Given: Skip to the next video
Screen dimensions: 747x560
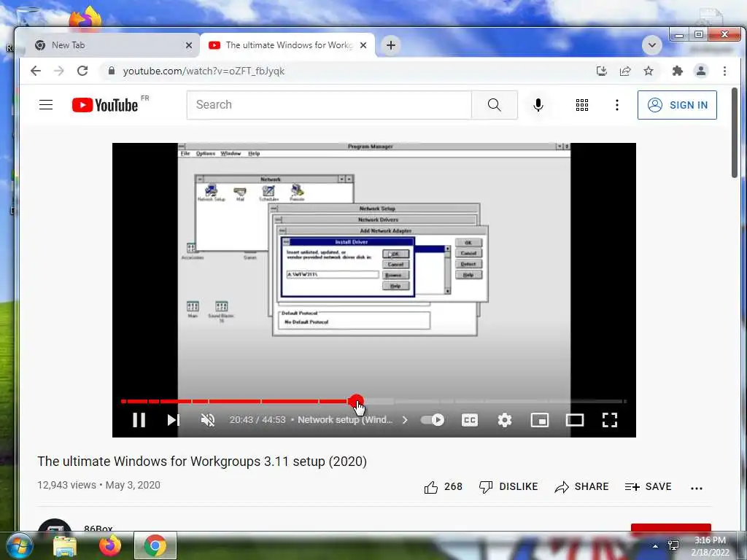Looking at the screenshot, I should coord(174,420).
